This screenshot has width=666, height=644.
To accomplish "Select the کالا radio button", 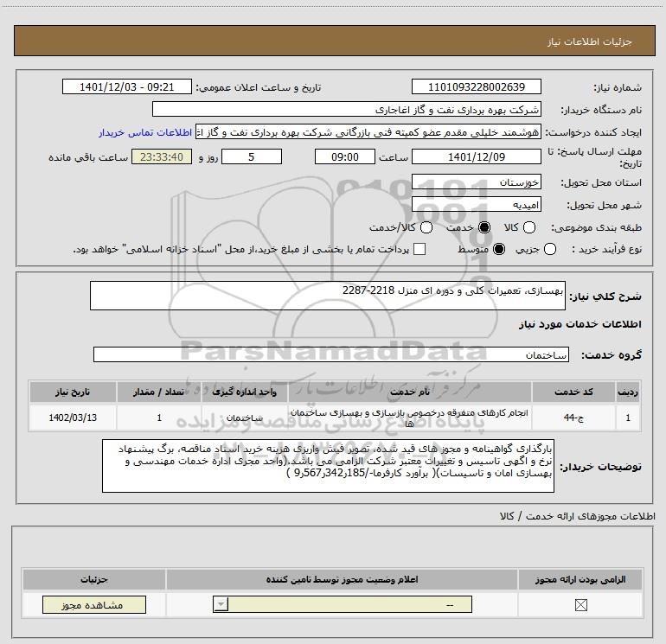I will tap(528, 227).
